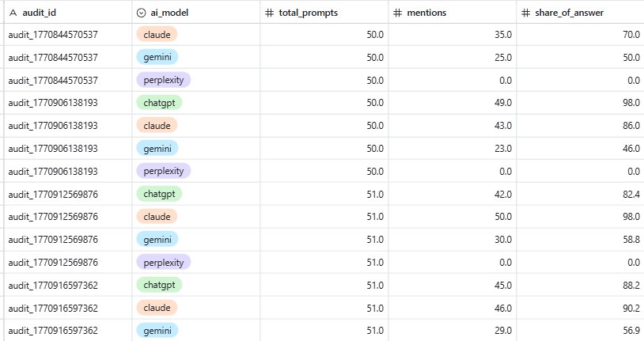Click audit_1770844570537 in the claude row

pyautogui.click(x=53, y=35)
